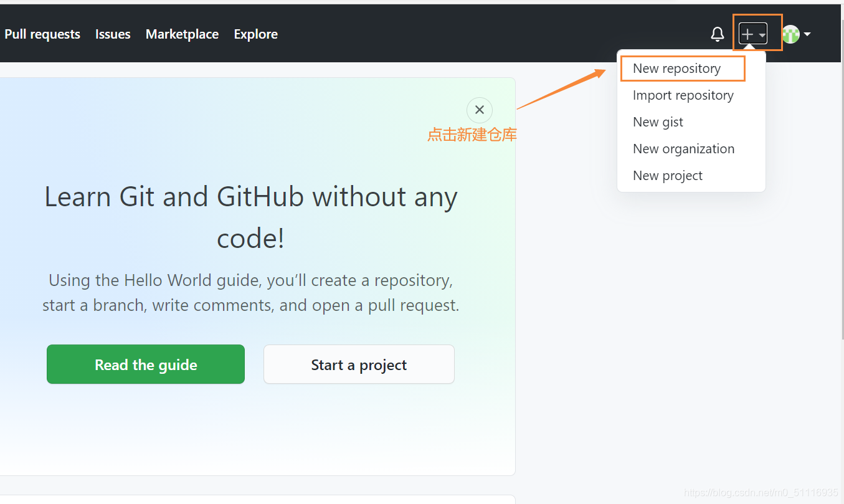This screenshot has height=504, width=844.
Task: Go to Pull requests page
Action: click(42, 34)
